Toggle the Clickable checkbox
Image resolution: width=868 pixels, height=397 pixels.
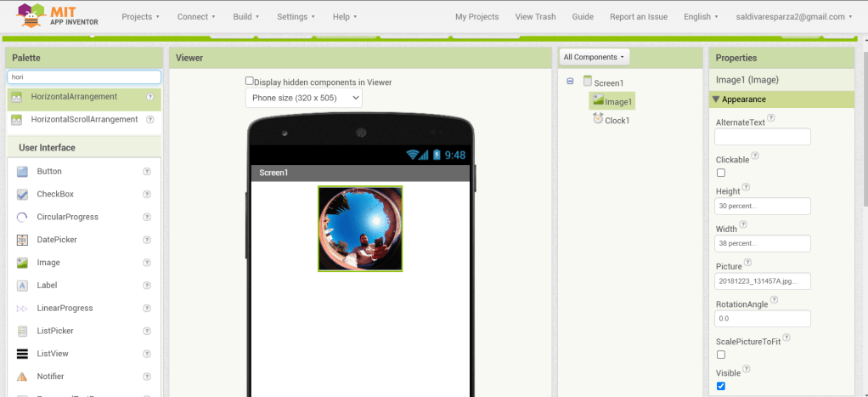721,173
